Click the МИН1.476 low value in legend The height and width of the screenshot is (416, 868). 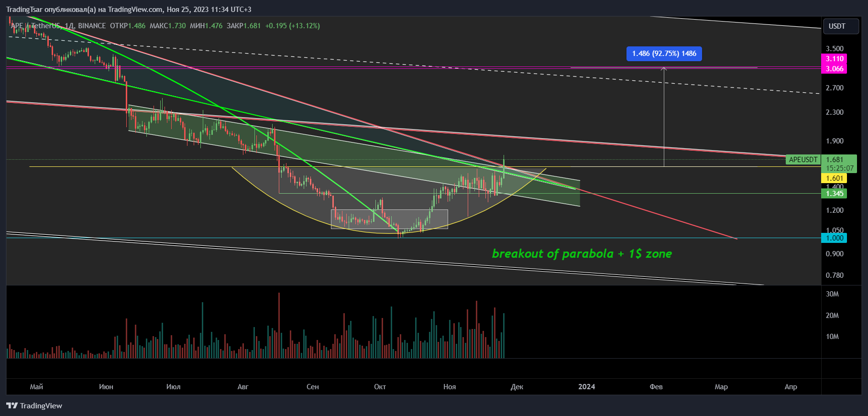206,26
